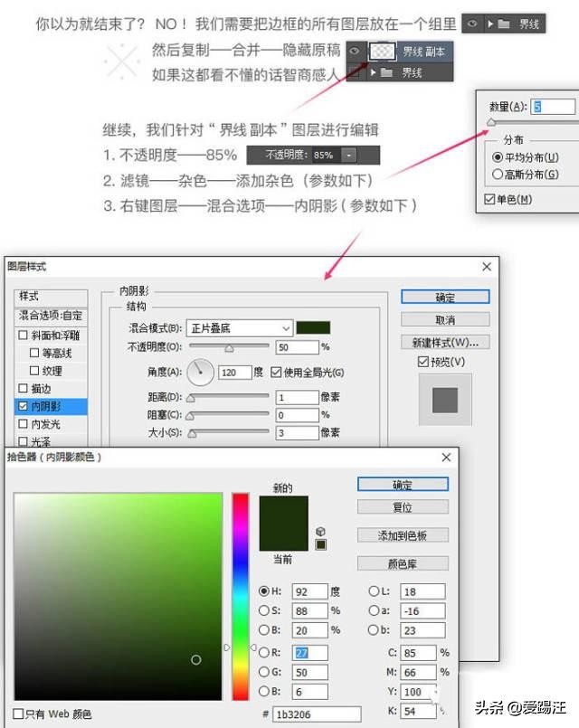Close the 拾色器 color picker dialog

pos(446,458)
